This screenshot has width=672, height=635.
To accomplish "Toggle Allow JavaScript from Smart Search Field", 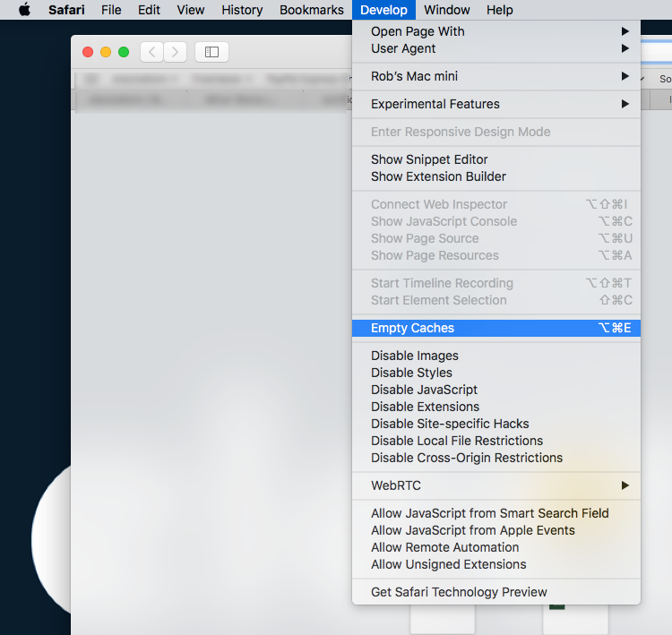I will 496,513.
